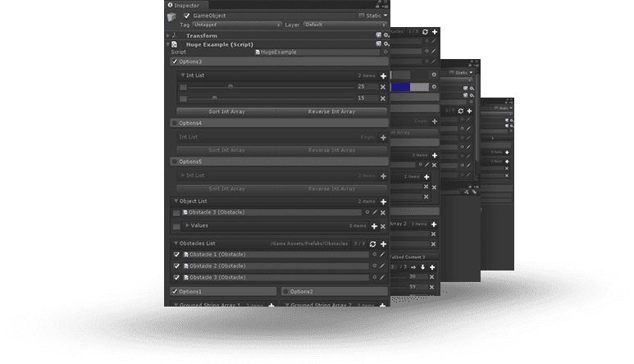The width and height of the screenshot is (634, 364).
Task: Open Huge Example script help icon
Action: 378,43
